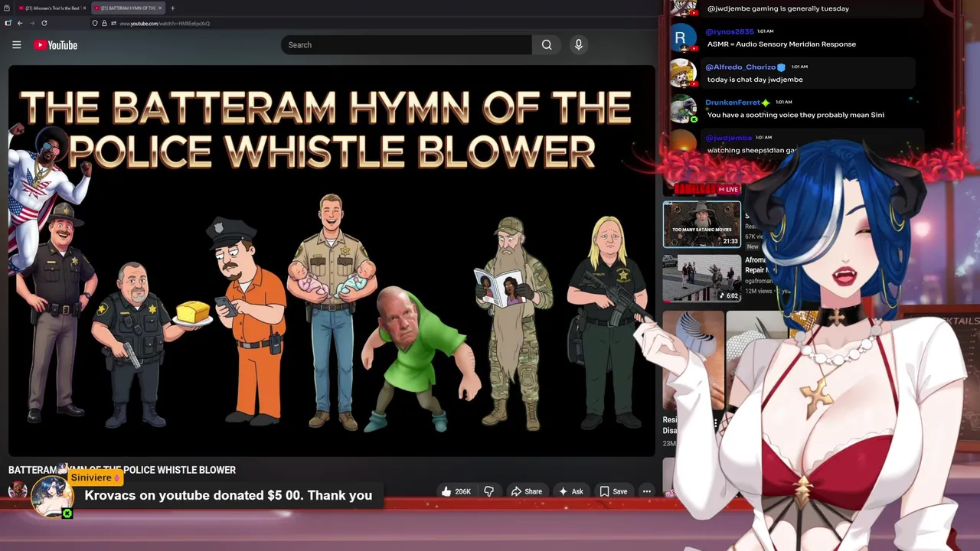Close the Afroman's Trial tab
This screenshot has width=980, height=551.
84,8
